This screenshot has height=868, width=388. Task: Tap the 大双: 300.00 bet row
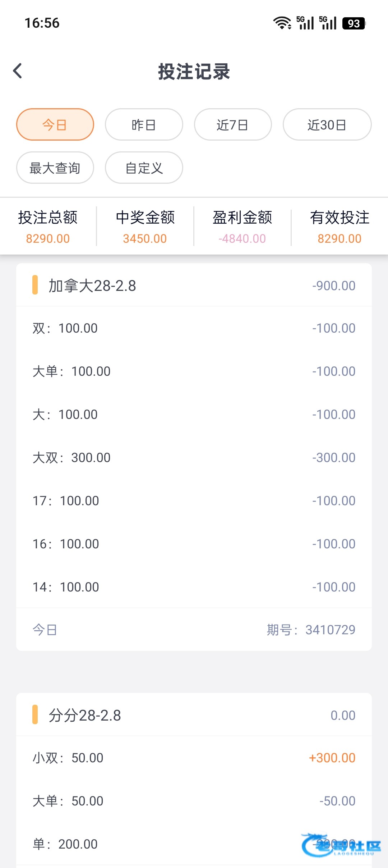coord(194,458)
